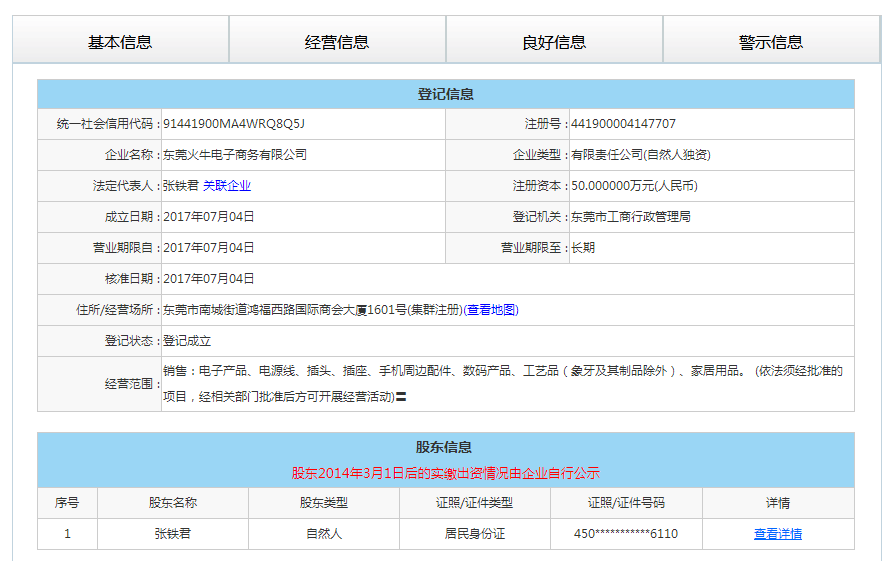Click the legal representative name in 登记信息
Viewport: 888px width, 561px height.
click(180, 186)
